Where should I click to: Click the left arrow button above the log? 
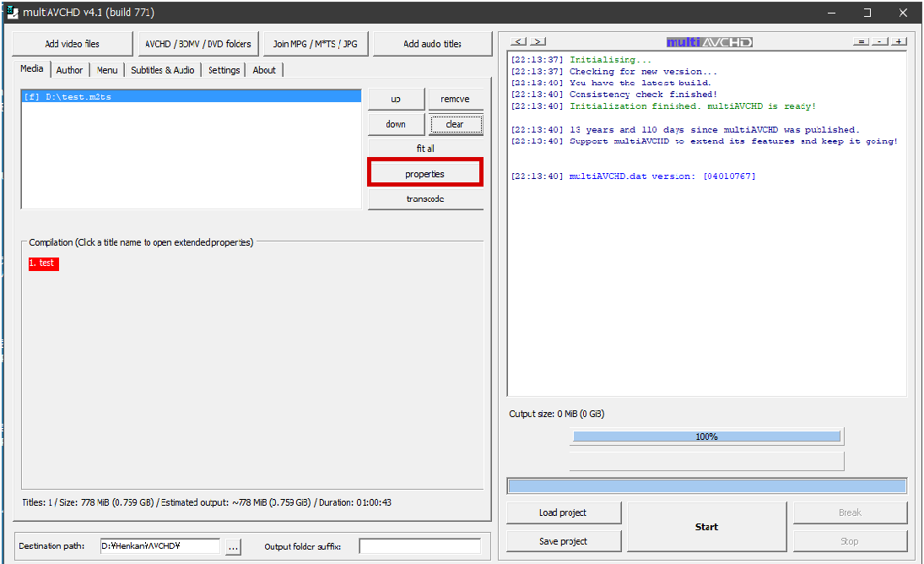tap(518, 41)
